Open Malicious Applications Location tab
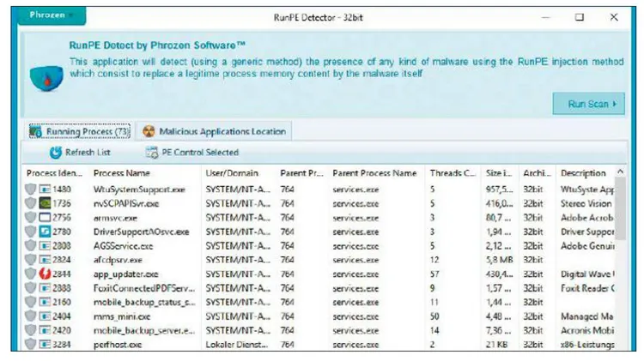 (214, 132)
